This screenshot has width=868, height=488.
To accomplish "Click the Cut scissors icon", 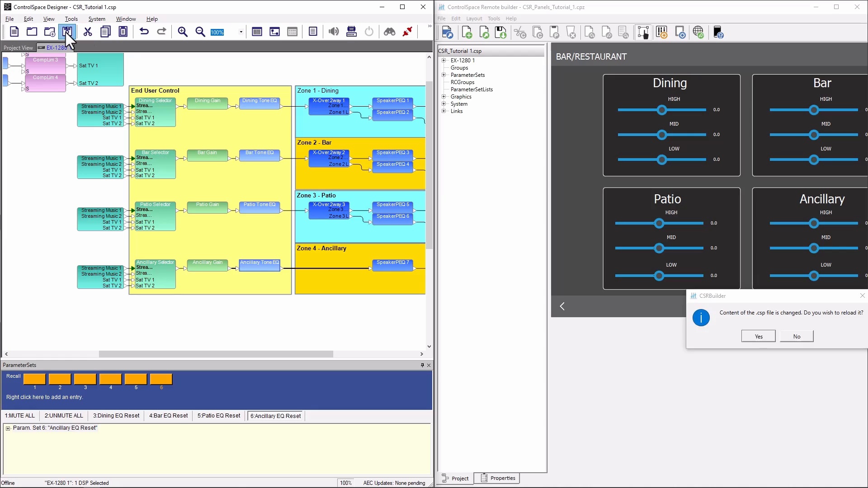I will coord(88,32).
